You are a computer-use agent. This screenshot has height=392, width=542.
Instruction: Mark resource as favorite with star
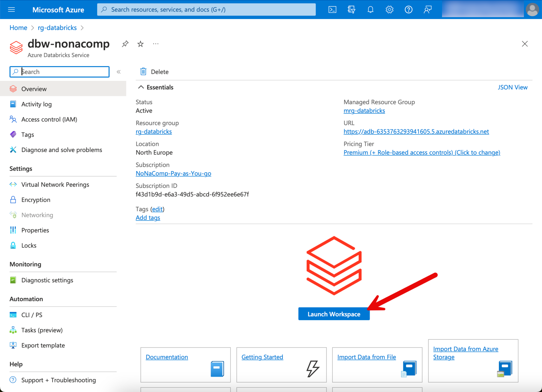click(x=141, y=44)
